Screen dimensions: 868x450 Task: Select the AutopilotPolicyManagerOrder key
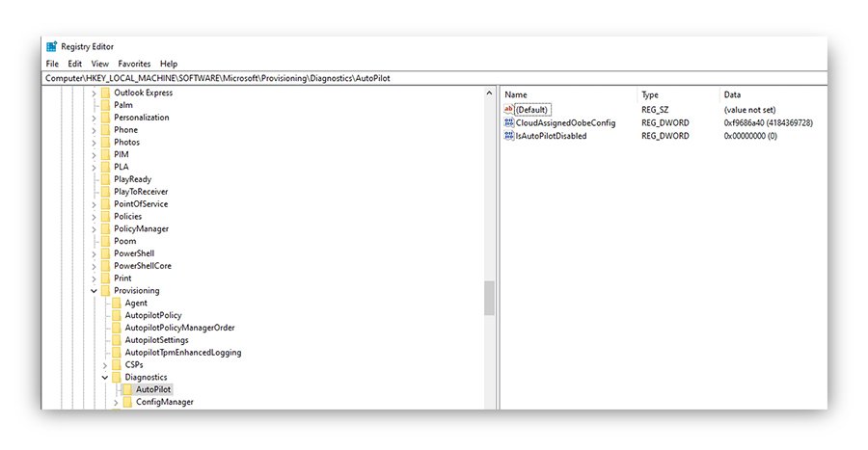click(x=179, y=328)
